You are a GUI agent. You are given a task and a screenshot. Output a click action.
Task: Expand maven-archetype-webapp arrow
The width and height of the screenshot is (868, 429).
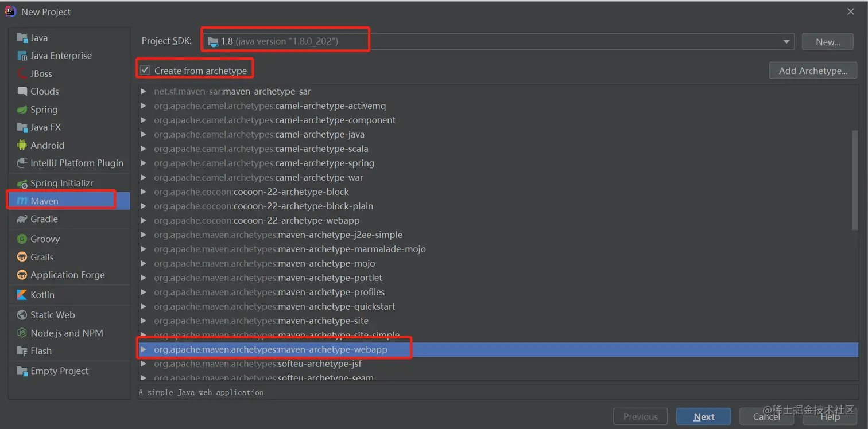click(144, 349)
